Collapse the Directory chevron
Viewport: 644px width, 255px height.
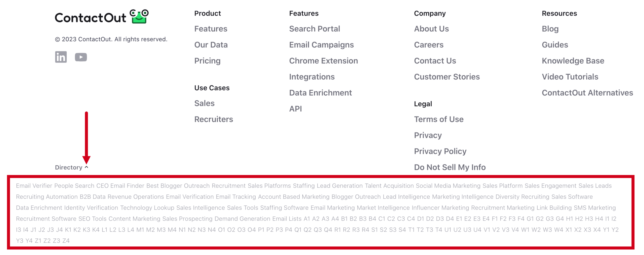point(87,167)
